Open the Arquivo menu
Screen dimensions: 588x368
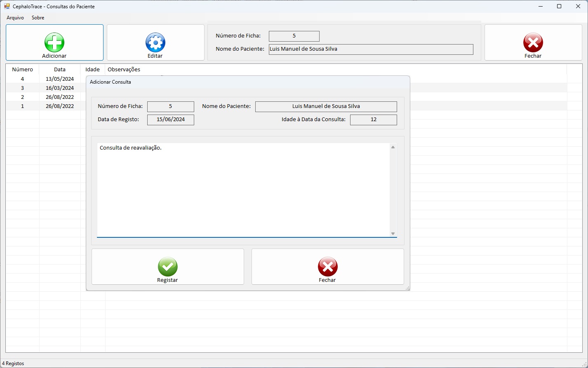click(15, 18)
